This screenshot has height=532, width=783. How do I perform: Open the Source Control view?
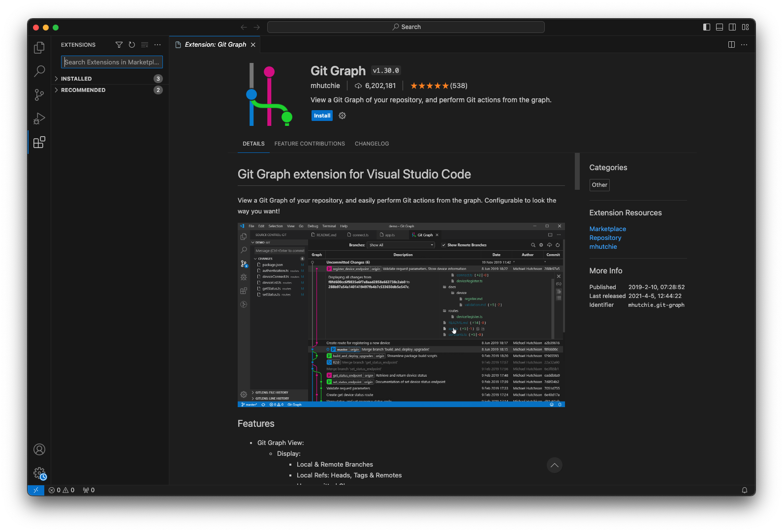(39, 95)
